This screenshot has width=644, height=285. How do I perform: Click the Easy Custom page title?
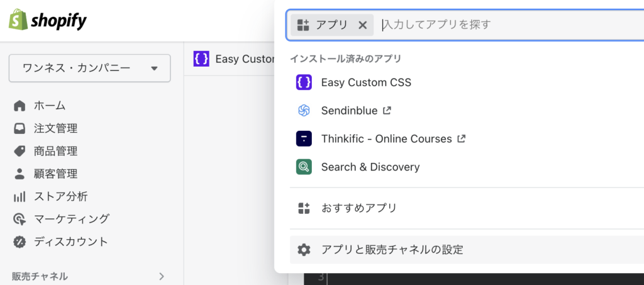tap(245, 59)
